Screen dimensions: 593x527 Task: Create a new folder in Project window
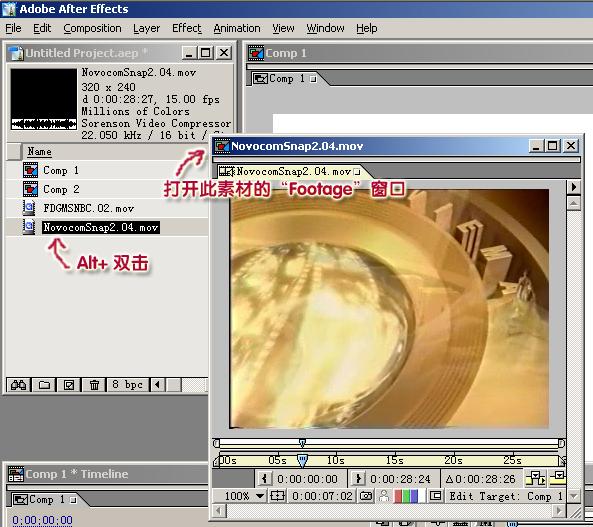pos(44,385)
